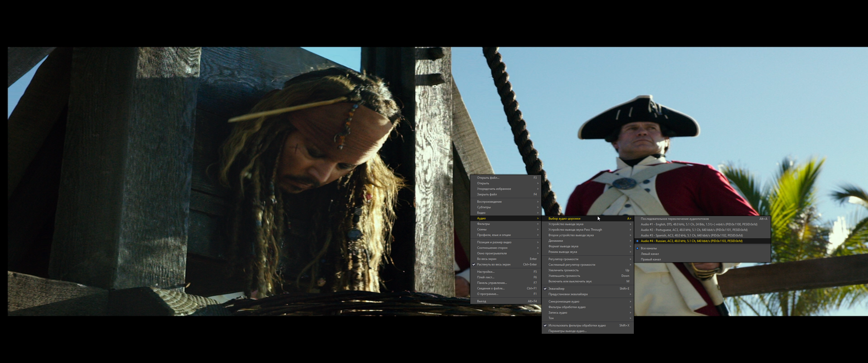Select 'Правый канал' channel option
This screenshot has width=868, height=363.
[x=651, y=260]
